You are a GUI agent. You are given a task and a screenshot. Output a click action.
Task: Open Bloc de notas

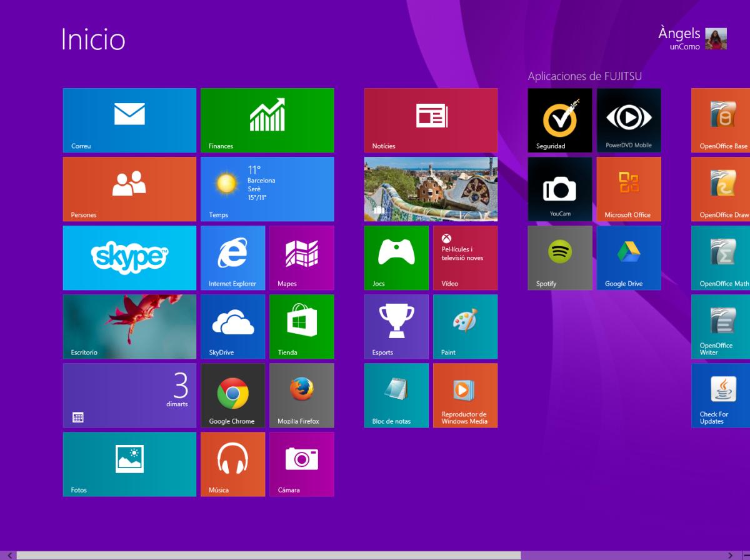pyautogui.click(x=396, y=395)
